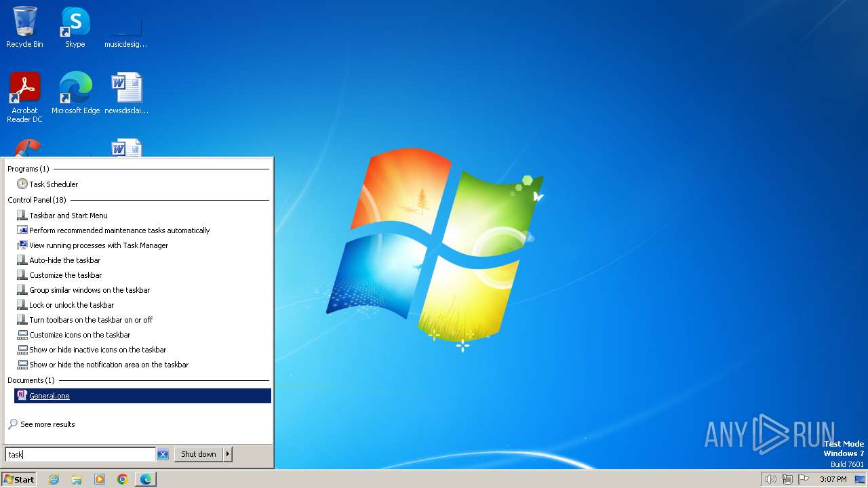Click the network tray icon

[x=787, y=479]
